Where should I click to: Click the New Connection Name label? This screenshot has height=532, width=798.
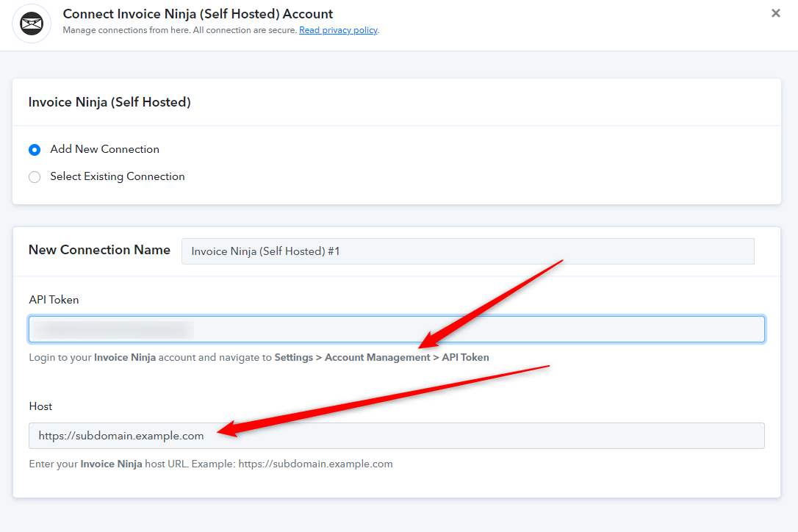pyautogui.click(x=99, y=250)
